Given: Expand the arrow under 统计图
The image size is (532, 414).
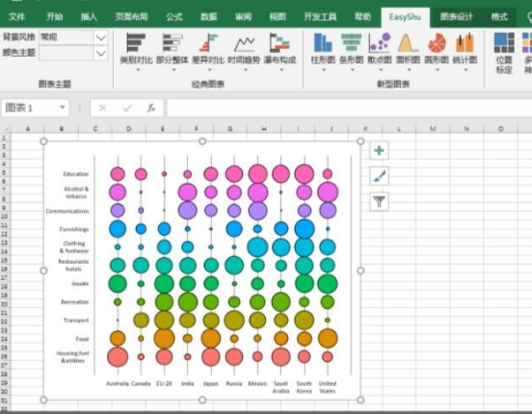Looking at the screenshot, I should click(x=465, y=70).
